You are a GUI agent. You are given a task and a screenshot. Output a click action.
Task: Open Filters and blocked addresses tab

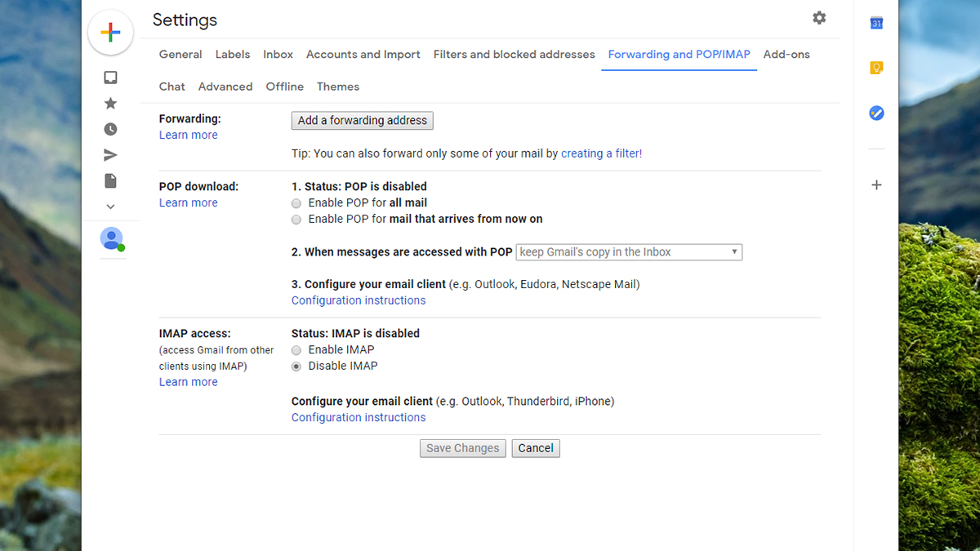pyautogui.click(x=514, y=55)
